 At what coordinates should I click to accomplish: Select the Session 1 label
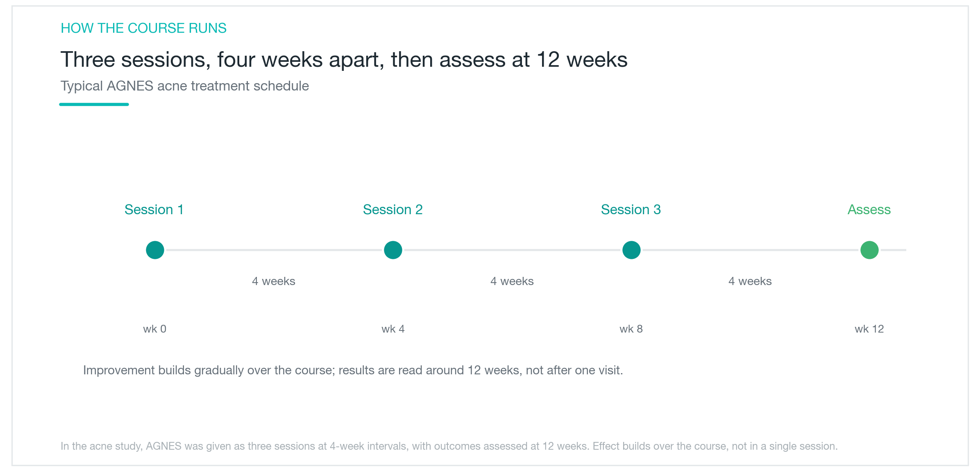coord(154,209)
